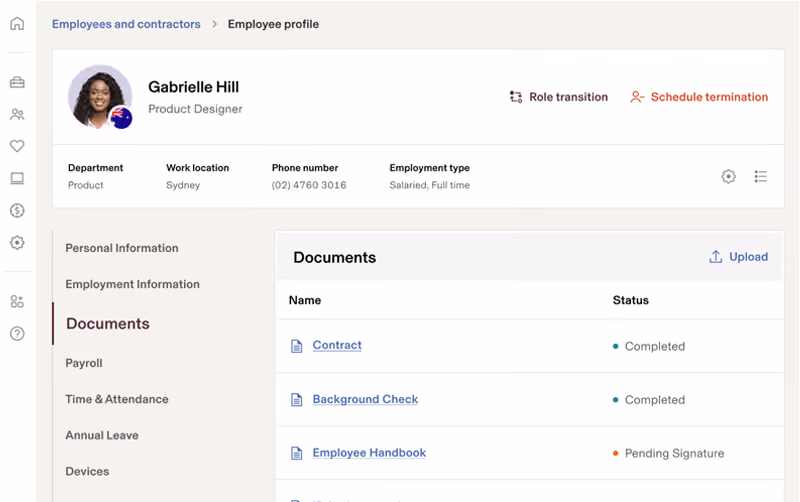This screenshot has height=502, width=800.
Task: Open the briefcase icon in sidebar
Action: pyautogui.click(x=17, y=82)
